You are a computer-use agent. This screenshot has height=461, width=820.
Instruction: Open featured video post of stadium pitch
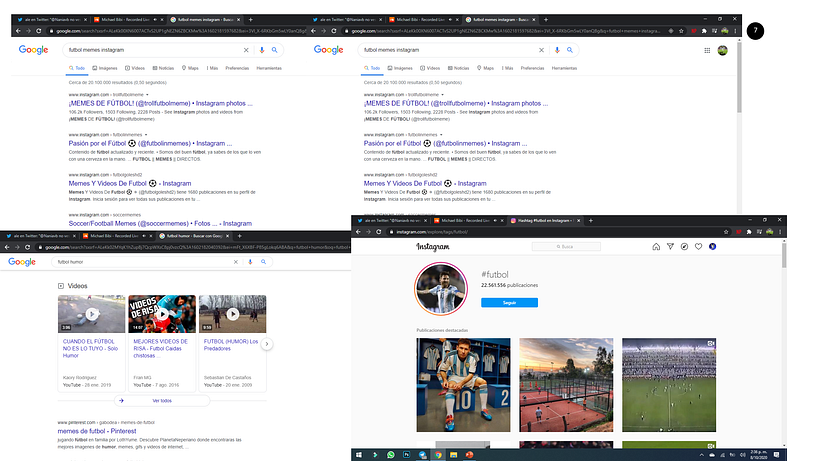pos(669,385)
